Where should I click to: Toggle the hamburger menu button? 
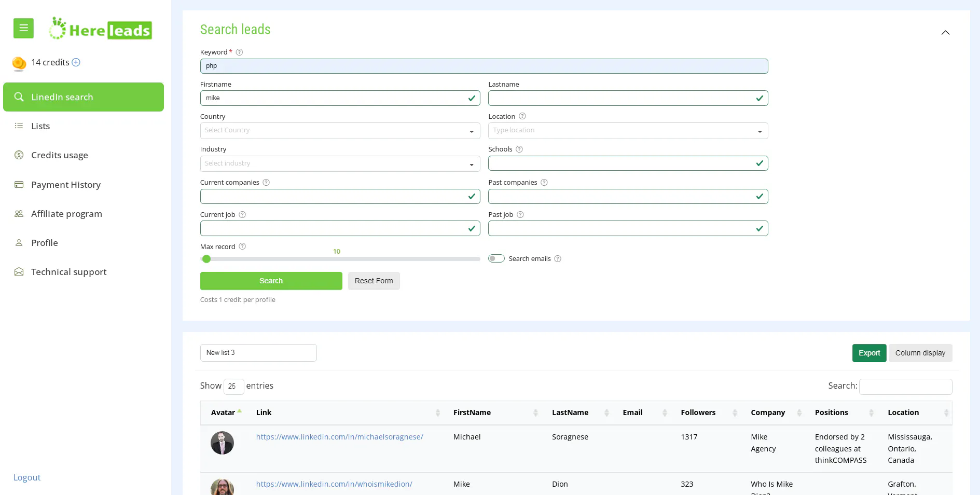coord(23,29)
